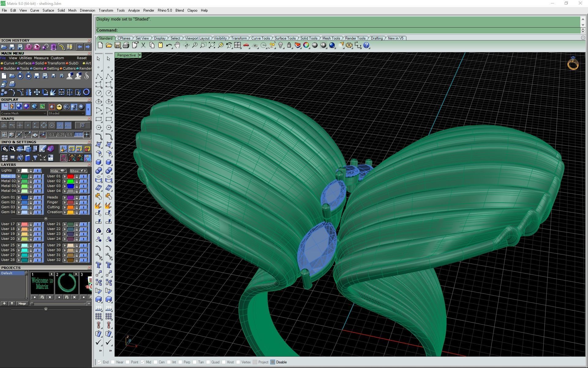The width and height of the screenshot is (588, 368).
Task: Expand the User 01 layer arrow
Action: [x=65, y=176]
